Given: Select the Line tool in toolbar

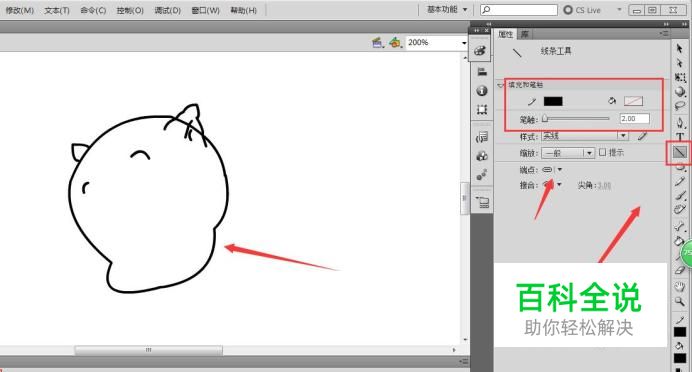Looking at the screenshot, I should click(680, 152).
